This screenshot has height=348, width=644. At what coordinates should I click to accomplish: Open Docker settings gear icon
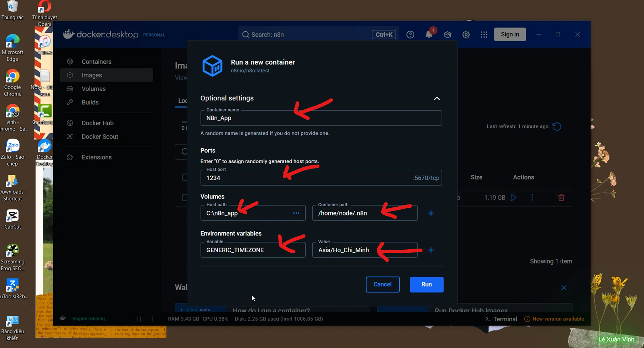click(x=466, y=35)
